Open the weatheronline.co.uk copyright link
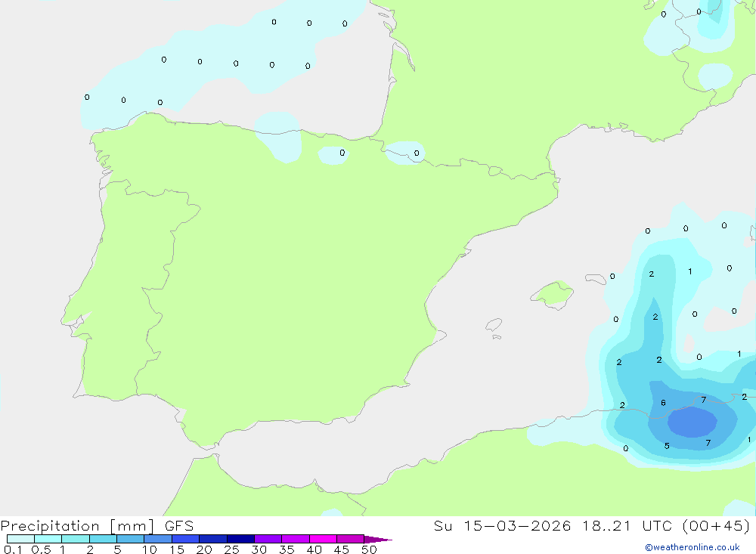Image resolution: width=756 pixels, height=554 pixels. (692, 547)
